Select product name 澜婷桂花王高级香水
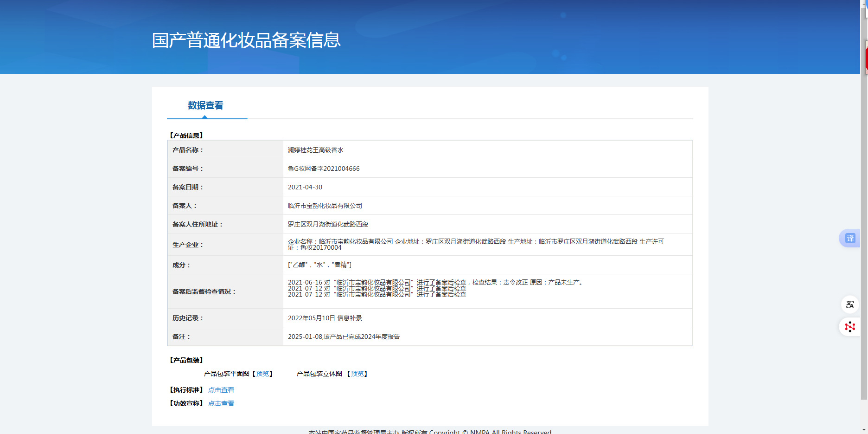This screenshot has width=868, height=434. click(x=316, y=150)
